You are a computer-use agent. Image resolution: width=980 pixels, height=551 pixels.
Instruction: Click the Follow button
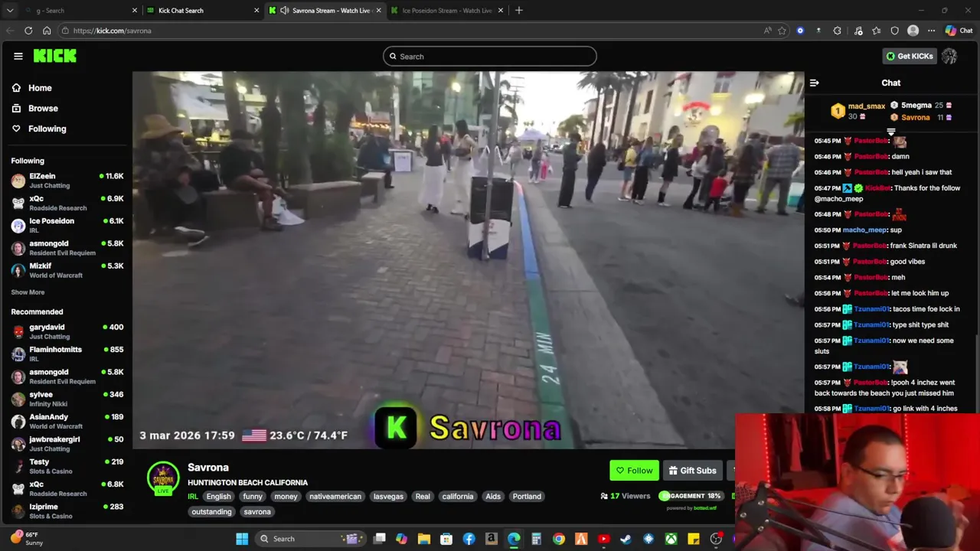[x=635, y=471]
